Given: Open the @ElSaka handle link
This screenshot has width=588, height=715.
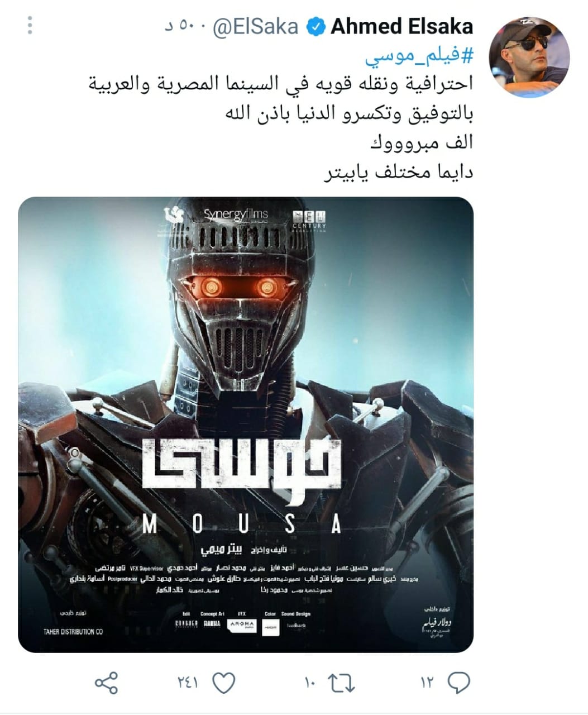Looking at the screenshot, I should pos(256,27).
